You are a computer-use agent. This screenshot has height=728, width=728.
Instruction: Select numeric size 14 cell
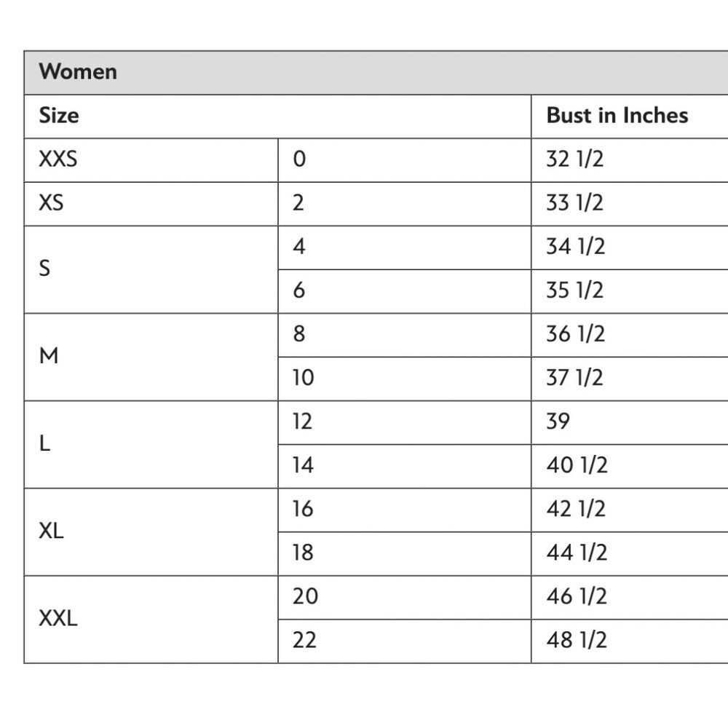303,465
